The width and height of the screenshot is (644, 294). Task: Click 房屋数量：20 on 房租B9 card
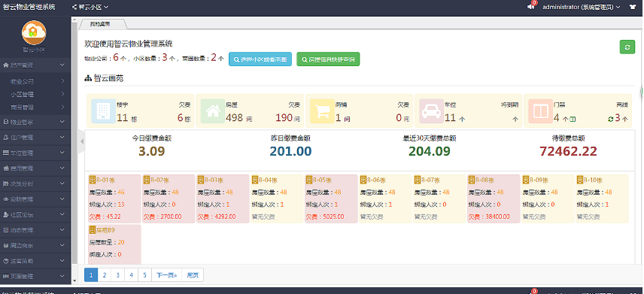coord(107,242)
